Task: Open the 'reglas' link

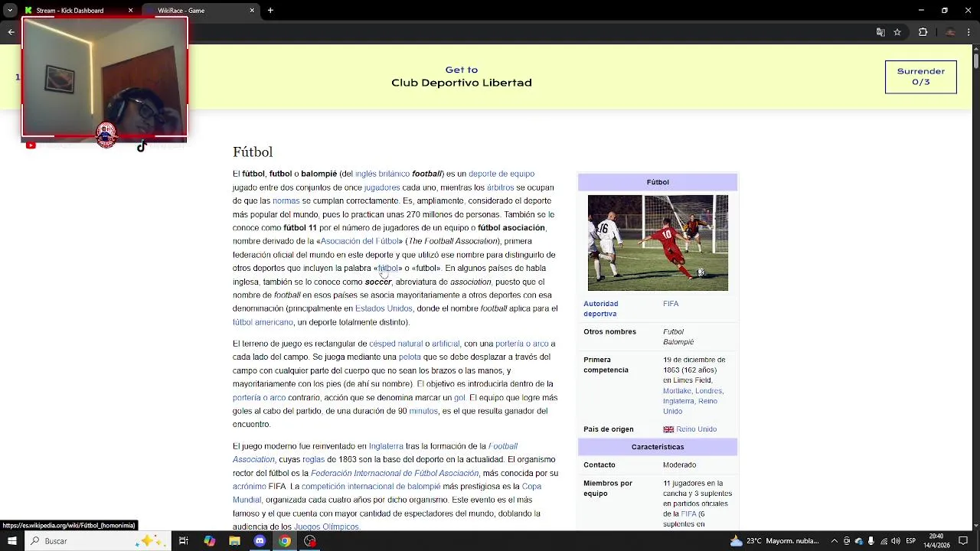Action: [x=314, y=460]
